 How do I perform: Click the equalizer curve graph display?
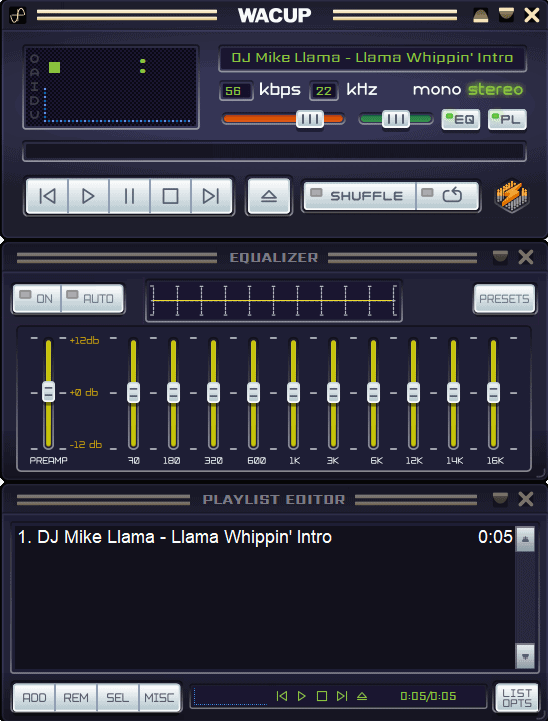tap(274, 301)
